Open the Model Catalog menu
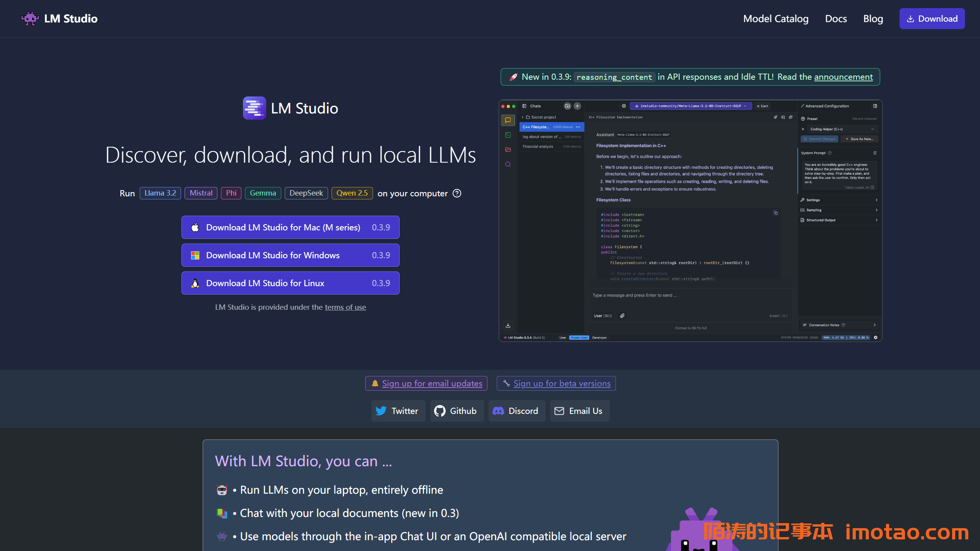 tap(775, 18)
